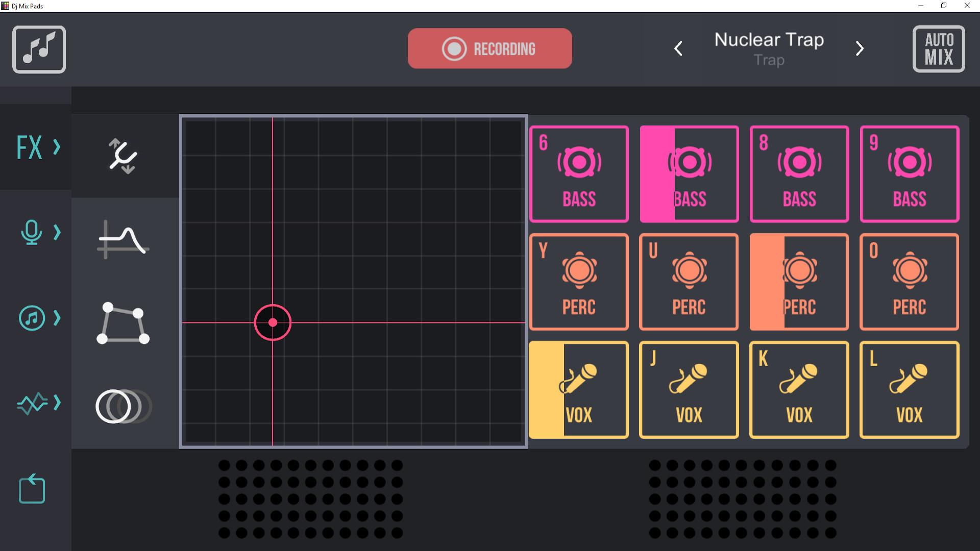Enable AUTO MIX mode
Viewport: 980px width, 551px height.
tap(939, 49)
